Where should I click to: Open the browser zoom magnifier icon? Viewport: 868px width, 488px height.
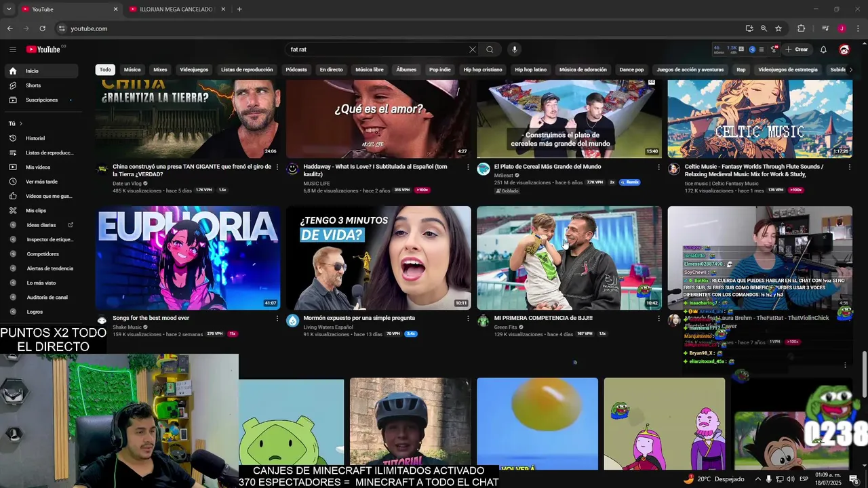pyautogui.click(x=764, y=28)
